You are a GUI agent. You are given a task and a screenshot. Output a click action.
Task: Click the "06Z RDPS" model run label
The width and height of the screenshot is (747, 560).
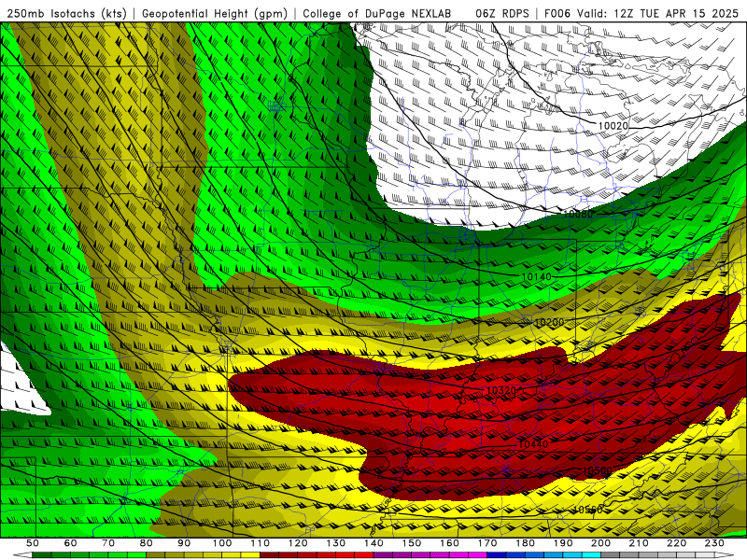click(x=501, y=13)
